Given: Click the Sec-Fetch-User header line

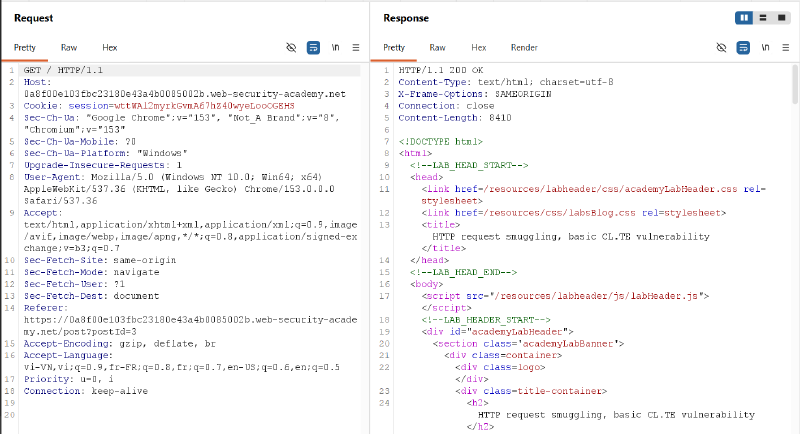Looking at the screenshot, I should click(74, 285).
